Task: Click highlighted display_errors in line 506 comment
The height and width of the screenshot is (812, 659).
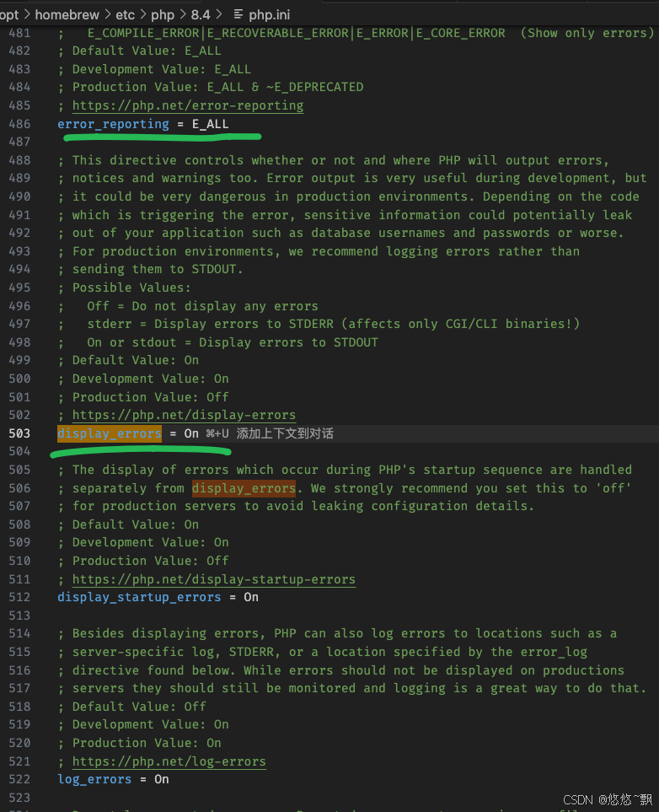Action: (x=244, y=488)
